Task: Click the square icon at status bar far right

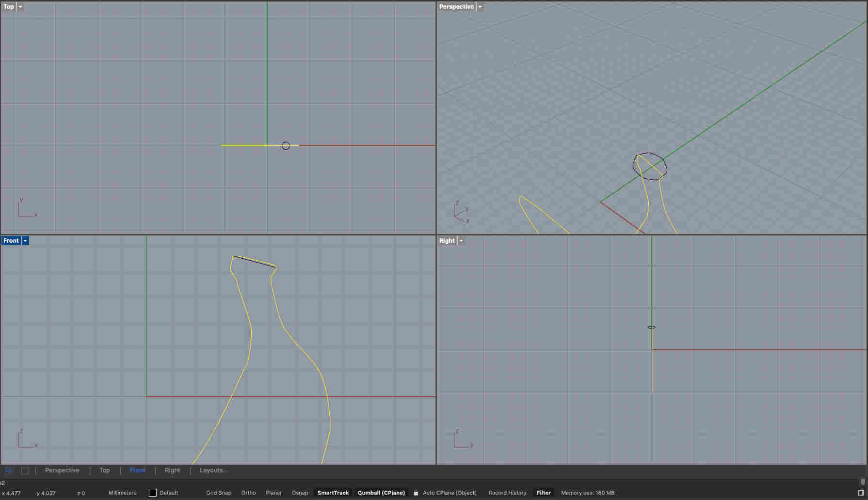Action: pos(861,493)
